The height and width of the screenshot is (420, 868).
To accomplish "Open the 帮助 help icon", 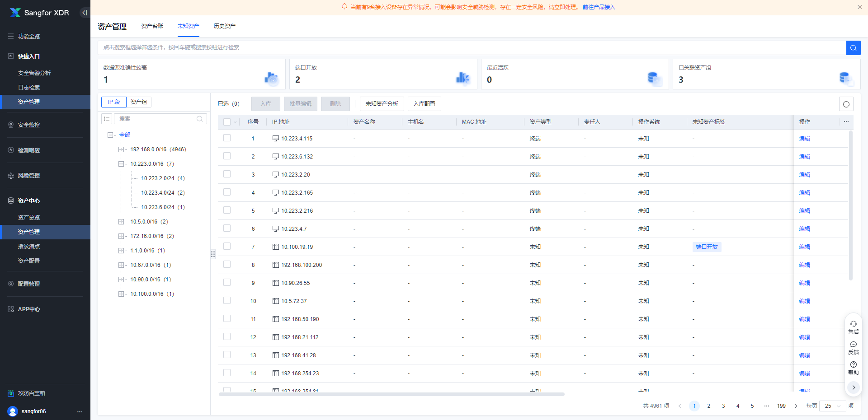I will [853, 368].
